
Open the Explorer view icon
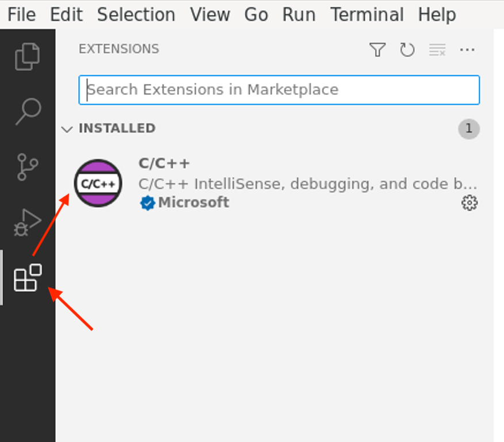click(27, 57)
